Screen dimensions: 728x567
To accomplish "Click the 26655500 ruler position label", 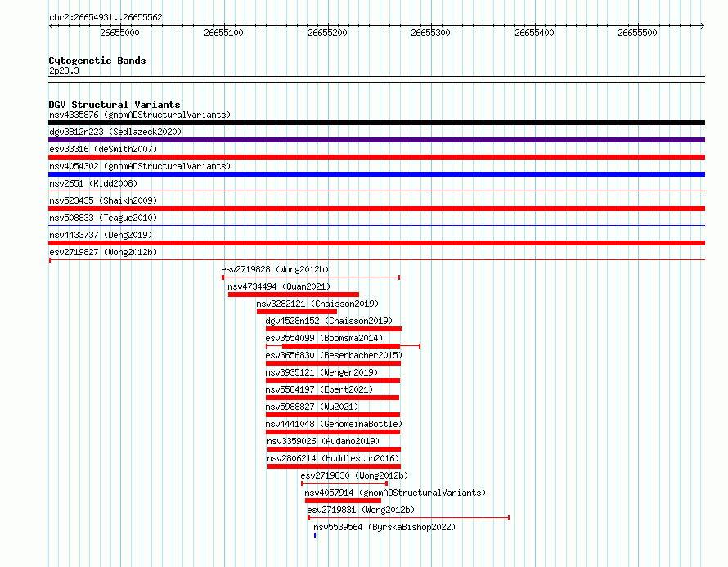I will tap(637, 33).
